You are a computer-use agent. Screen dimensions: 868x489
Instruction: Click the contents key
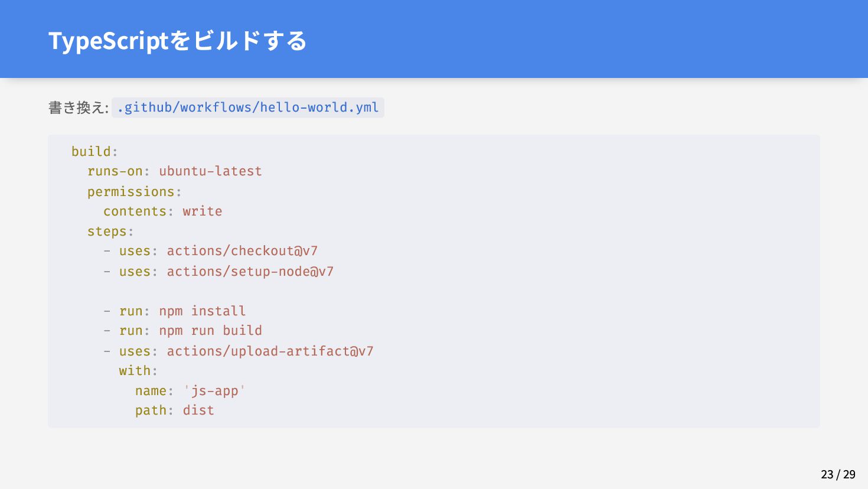tap(135, 211)
